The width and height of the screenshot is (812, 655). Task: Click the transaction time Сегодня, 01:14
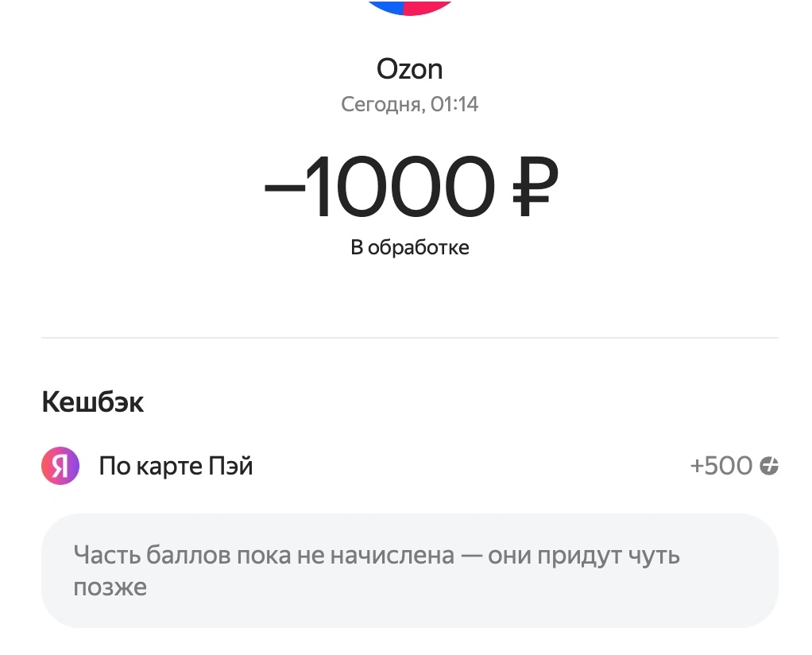[x=410, y=104]
